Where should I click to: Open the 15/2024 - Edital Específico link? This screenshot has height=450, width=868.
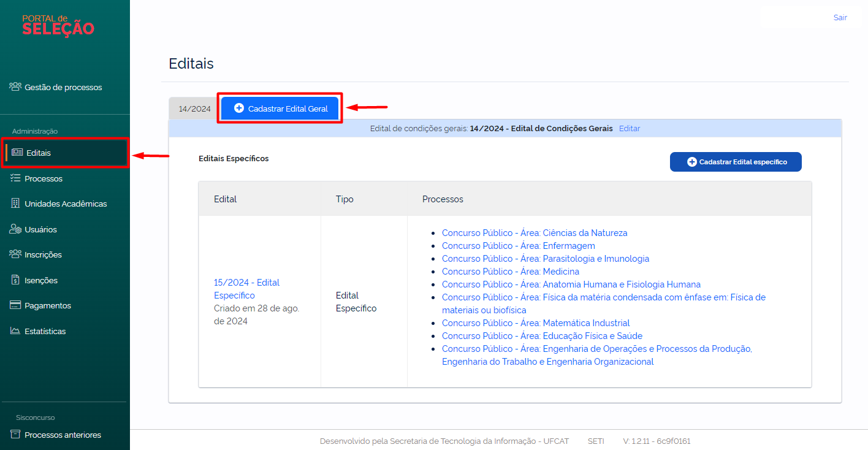pyautogui.click(x=246, y=289)
